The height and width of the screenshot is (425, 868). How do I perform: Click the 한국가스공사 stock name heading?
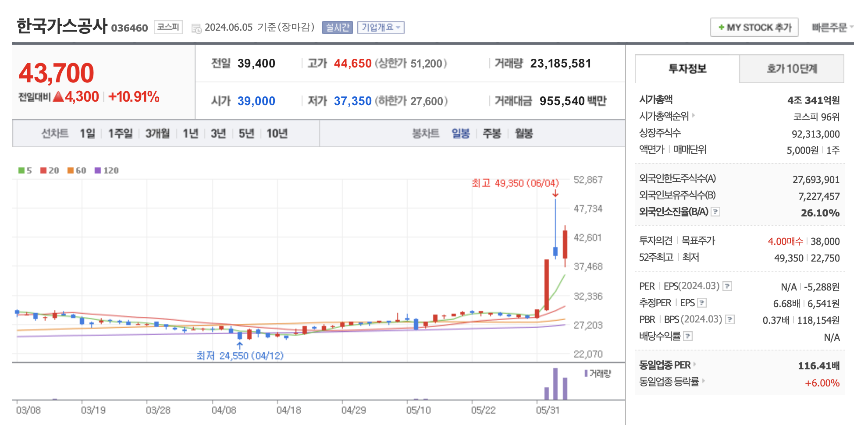[62, 26]
